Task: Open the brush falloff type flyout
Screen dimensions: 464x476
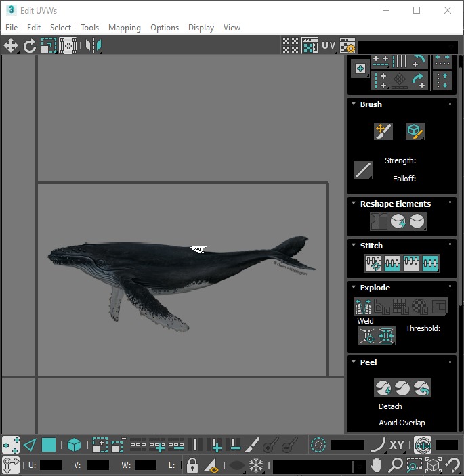Action: click(x=363, y=170)
